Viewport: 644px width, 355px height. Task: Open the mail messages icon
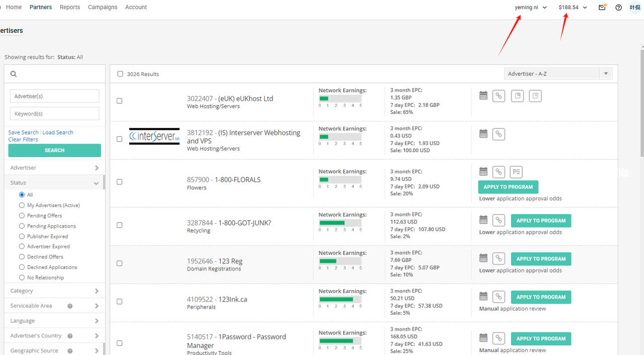(x=602, y=8)
